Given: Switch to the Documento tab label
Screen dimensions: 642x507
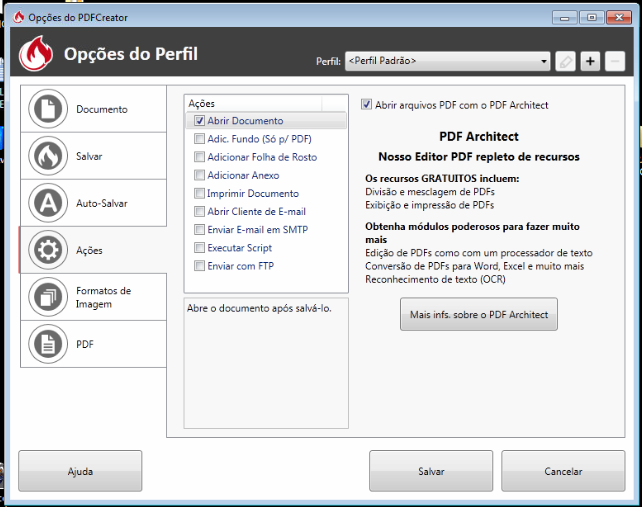Looking at the screenshot, I should [102, 109].
